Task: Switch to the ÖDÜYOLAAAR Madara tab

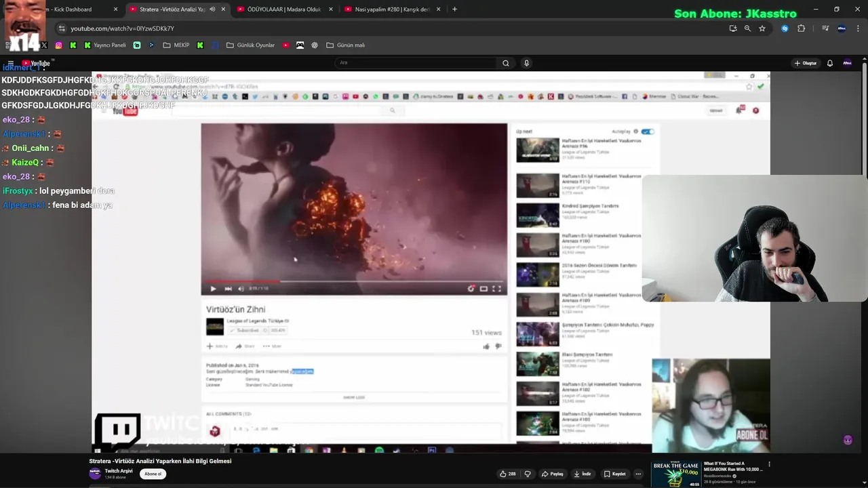Action: coord(284,9)
